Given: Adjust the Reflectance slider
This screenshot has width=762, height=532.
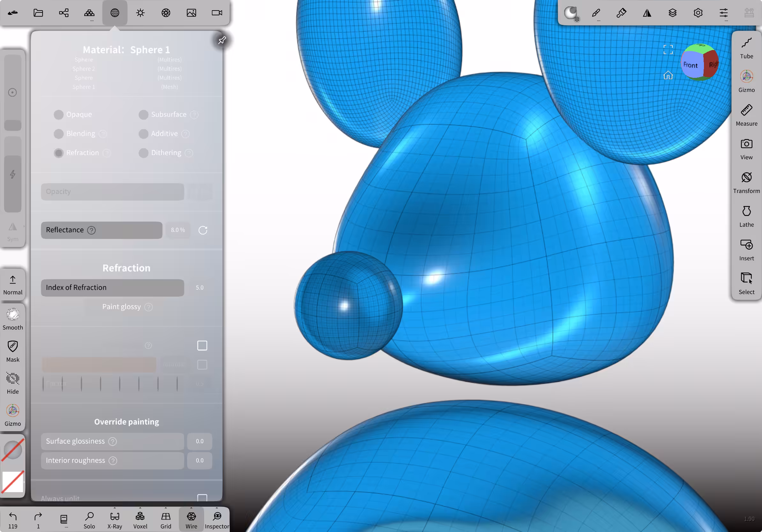Looking at the screenshot, I should (101, 230).
